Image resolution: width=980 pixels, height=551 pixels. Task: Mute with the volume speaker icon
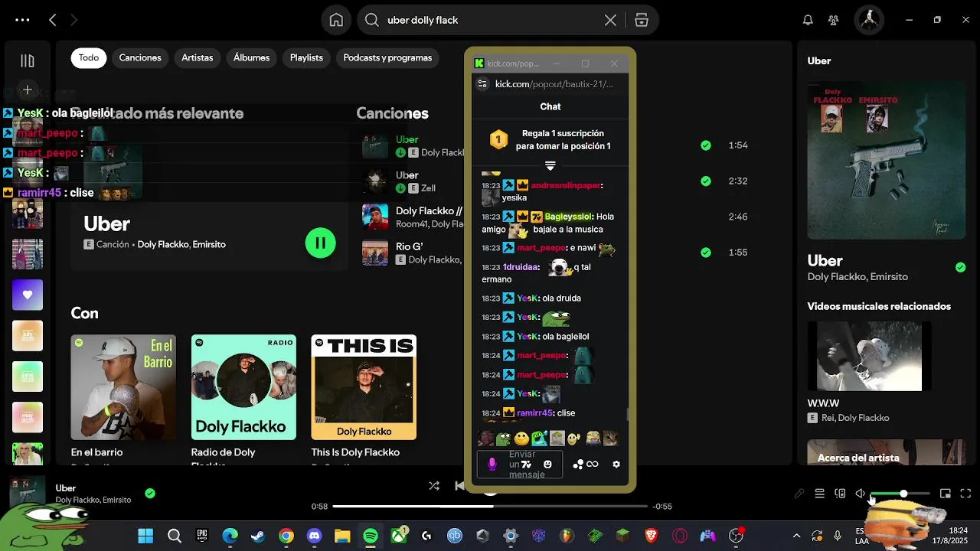[x=861, y=494]
